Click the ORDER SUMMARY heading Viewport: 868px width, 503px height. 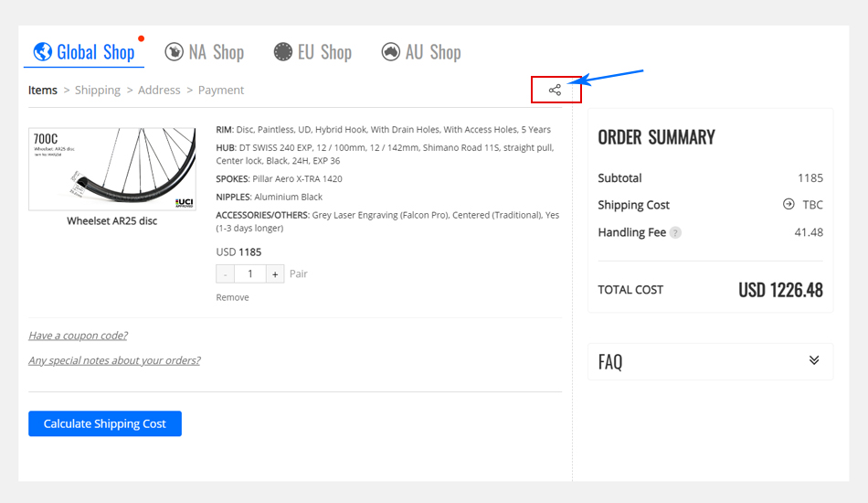[x=657, y=137]
